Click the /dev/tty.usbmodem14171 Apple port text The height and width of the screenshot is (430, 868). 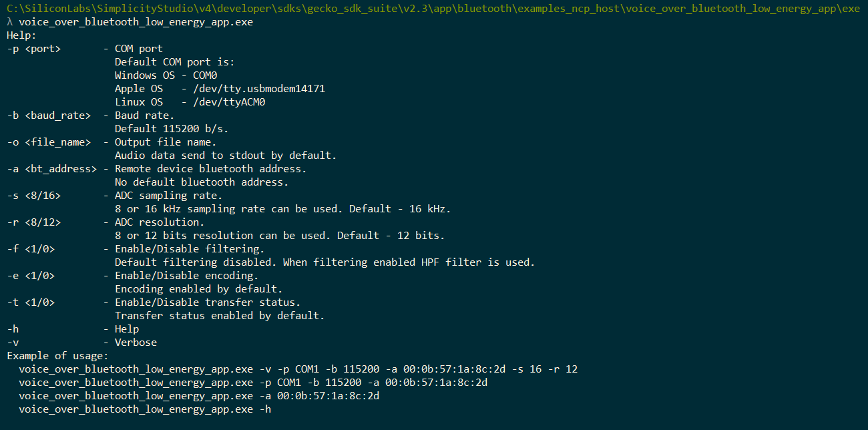point(259,89)
